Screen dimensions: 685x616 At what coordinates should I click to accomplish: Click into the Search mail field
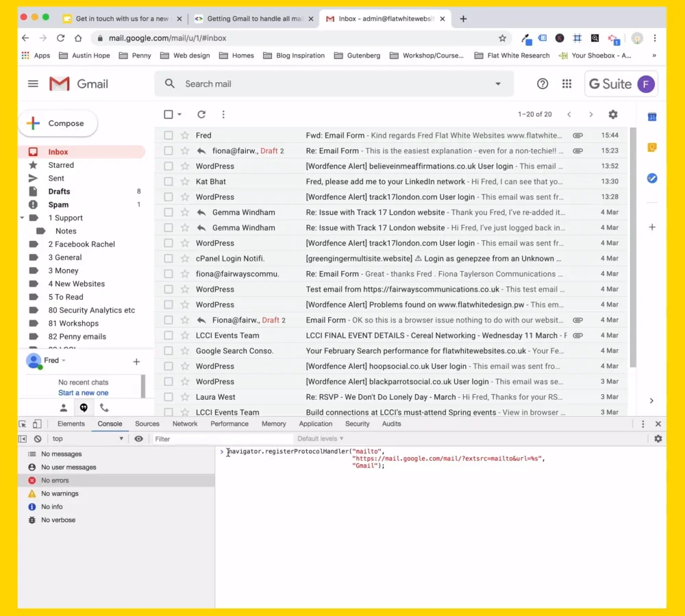pos(334,84)
